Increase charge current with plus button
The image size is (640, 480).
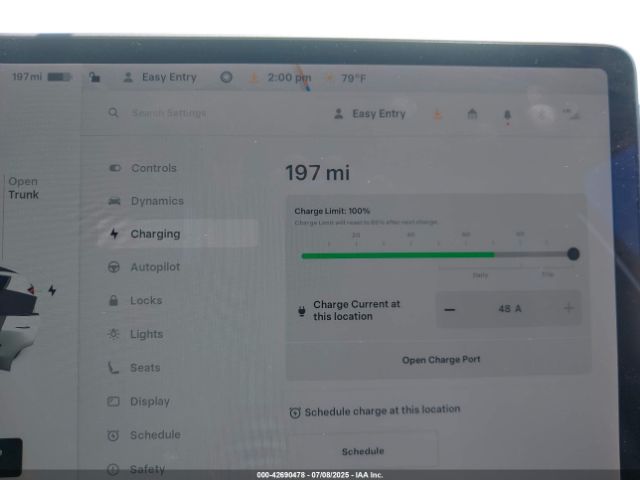569,309
